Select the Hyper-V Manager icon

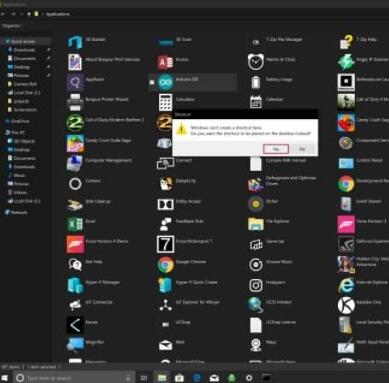point(75,285)
